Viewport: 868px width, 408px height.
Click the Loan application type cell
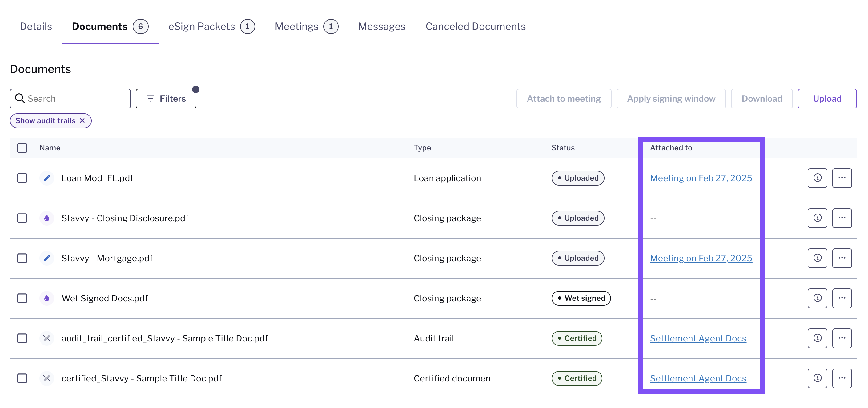[x=447, y=178]
